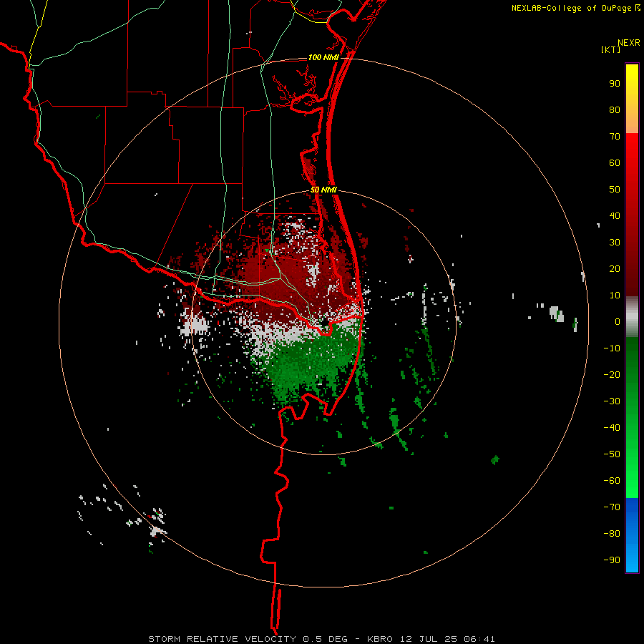This screenshot has width=644, height=644.
Task: Click the -70 knot scale label
Action: 612,507
